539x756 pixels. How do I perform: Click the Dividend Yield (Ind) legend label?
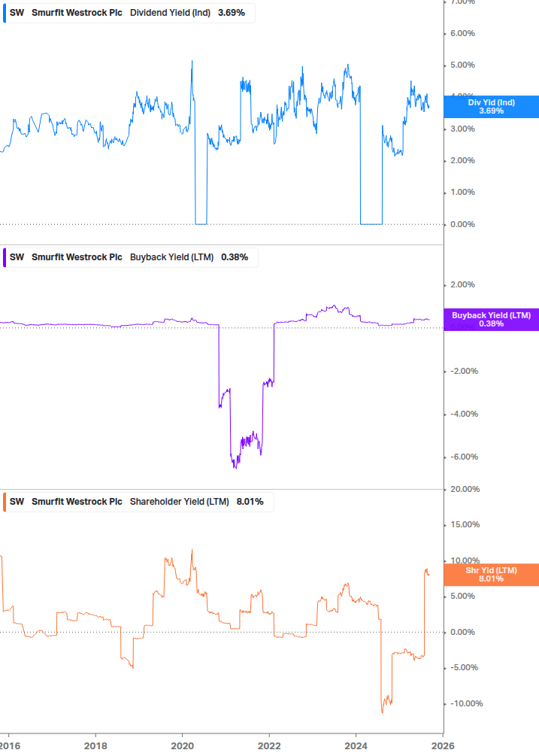170,13
